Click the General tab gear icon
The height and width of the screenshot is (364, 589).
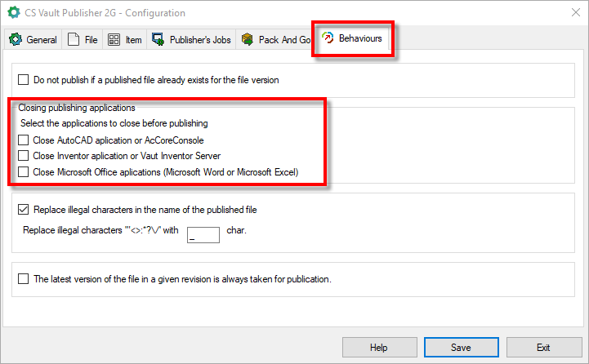click(x=15, y=40)
